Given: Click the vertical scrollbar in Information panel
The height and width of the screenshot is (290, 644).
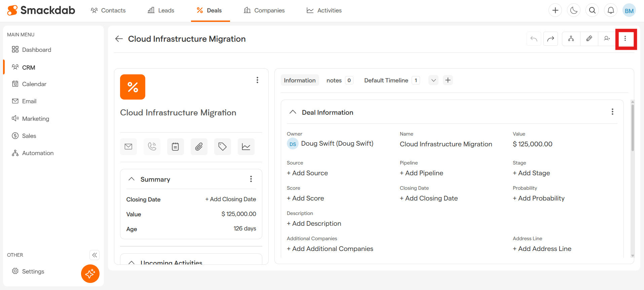Looking at the screenshot, I should click(633, 128).
